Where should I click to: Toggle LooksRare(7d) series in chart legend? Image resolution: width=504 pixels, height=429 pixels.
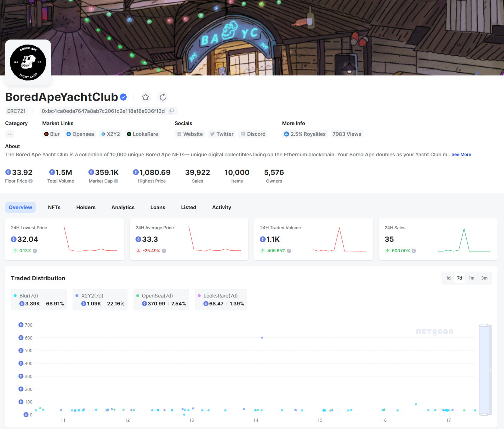(x=220, y=296)
